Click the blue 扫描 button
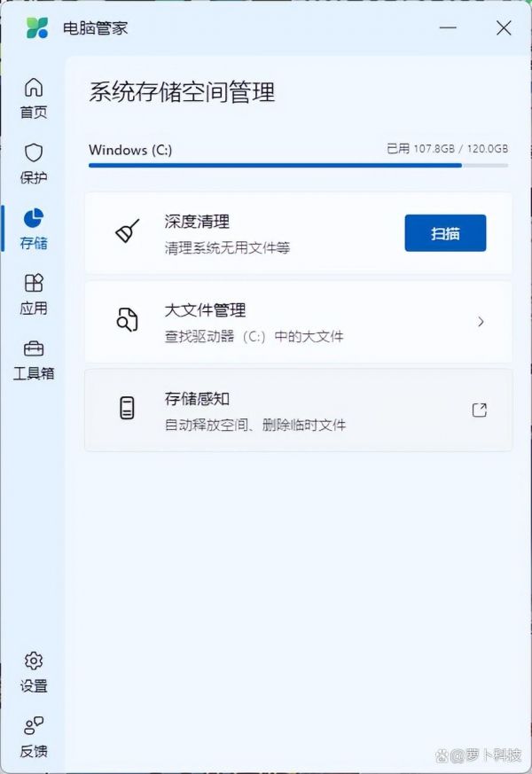The width and height of the screenshot is (532, 774). 445,233
